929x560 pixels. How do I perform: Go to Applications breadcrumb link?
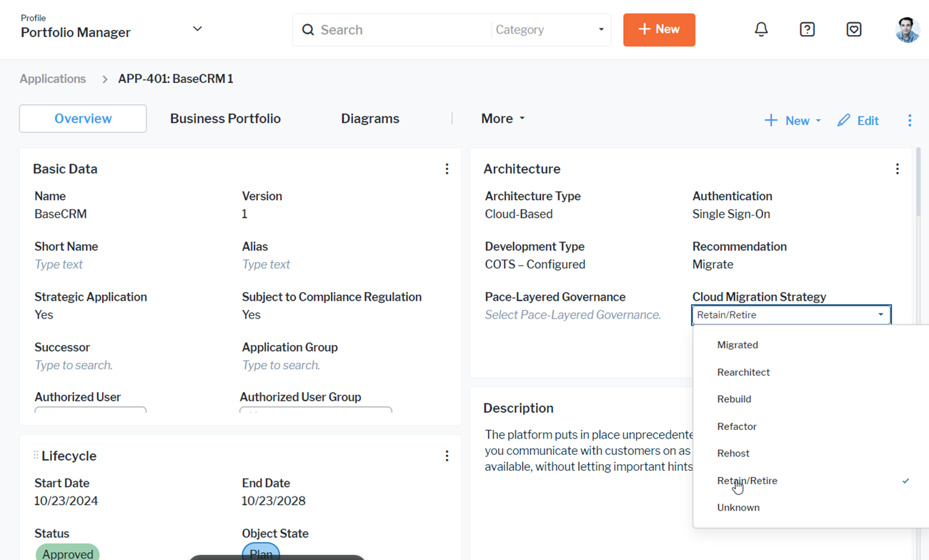[53, 79]
